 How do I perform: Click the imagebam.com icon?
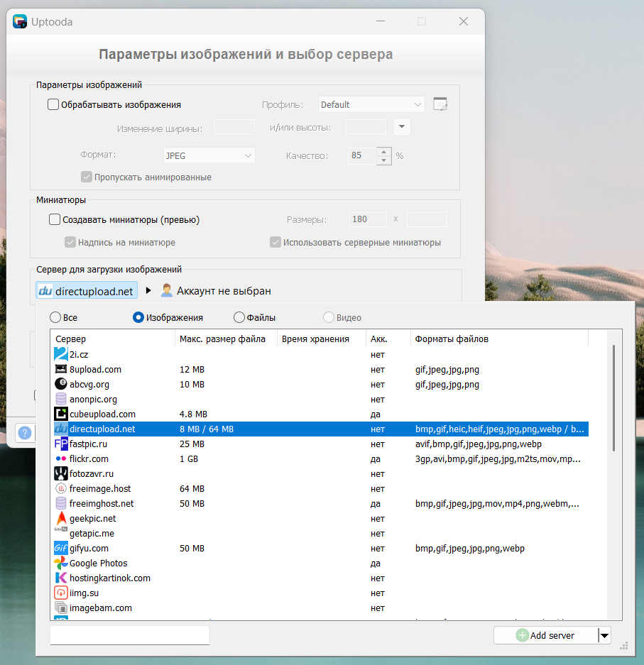[61, 608]
